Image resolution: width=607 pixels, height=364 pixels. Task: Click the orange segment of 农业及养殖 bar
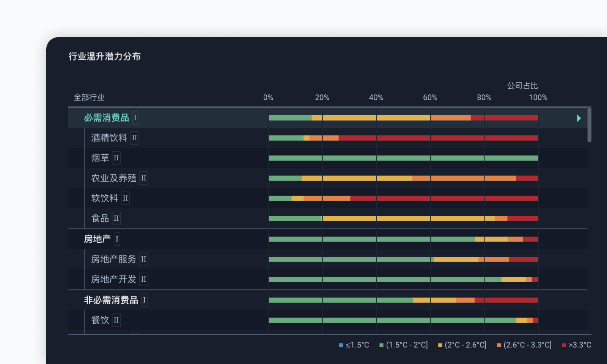coord(464,178)
